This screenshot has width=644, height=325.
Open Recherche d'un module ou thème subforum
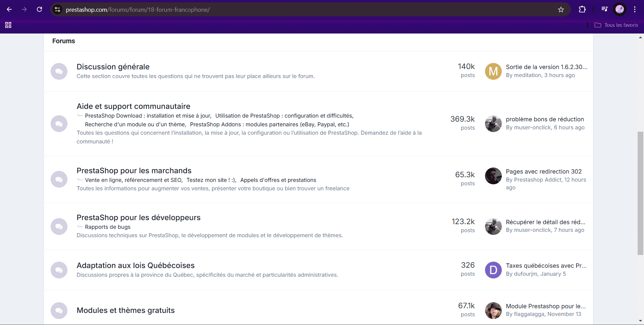click(x=135, y=124)
